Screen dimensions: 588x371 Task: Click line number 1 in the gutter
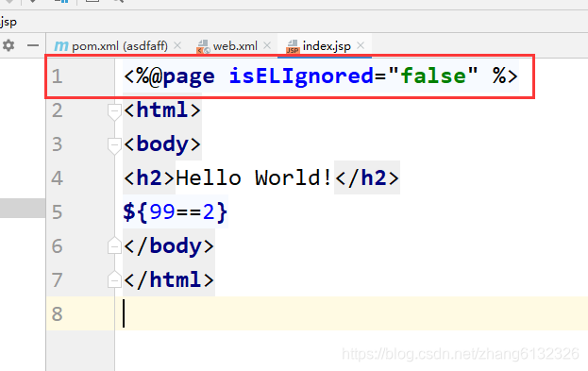[x=57, y=76]
